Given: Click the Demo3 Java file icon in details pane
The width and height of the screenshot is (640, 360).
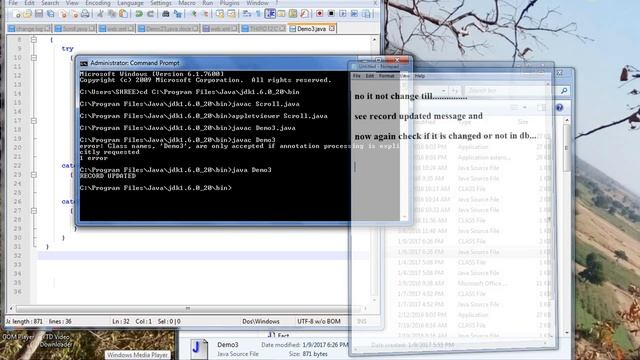Looking at the screenshot, I should pyautogui.click(x=199, y=349).
